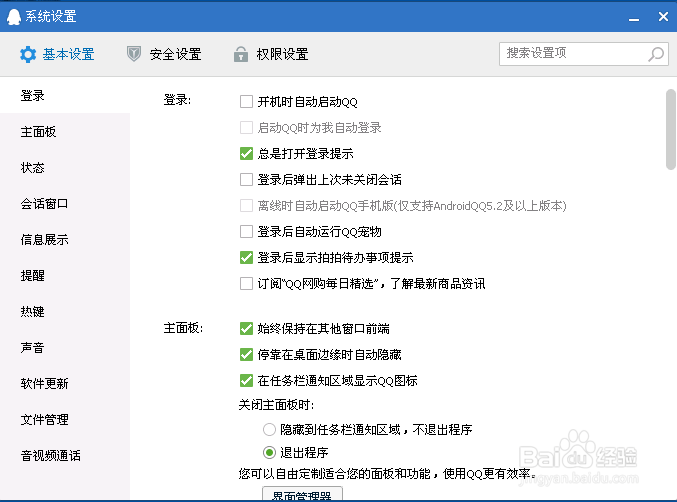Switch to the 安全设置 tab
677x502 pixels.
tap(164, 54)
